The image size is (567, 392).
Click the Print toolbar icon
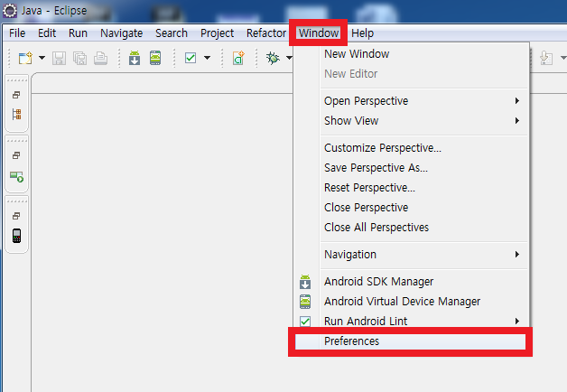click(100, 58)
